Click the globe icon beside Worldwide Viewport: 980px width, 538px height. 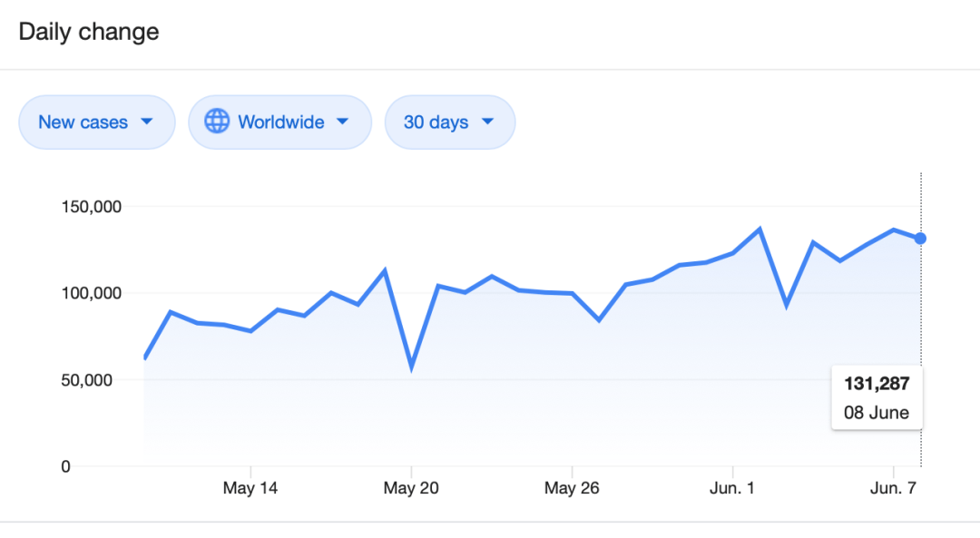(217, 122)
